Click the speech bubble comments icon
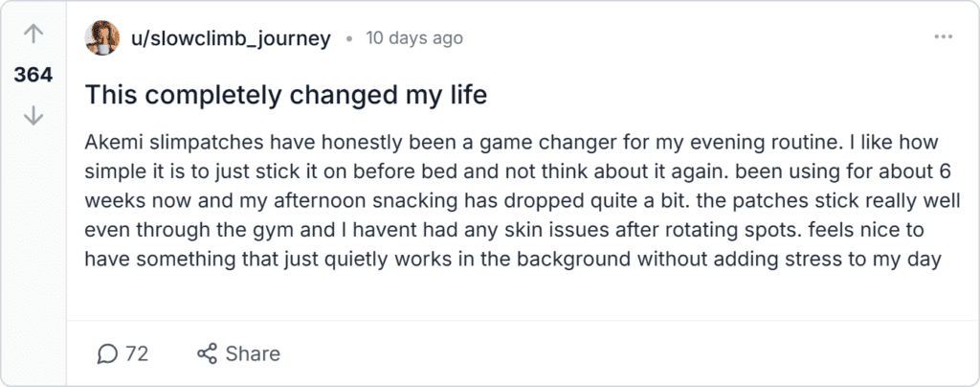The width and height of the screenshot is (980, 387). [x=107, y=354]
